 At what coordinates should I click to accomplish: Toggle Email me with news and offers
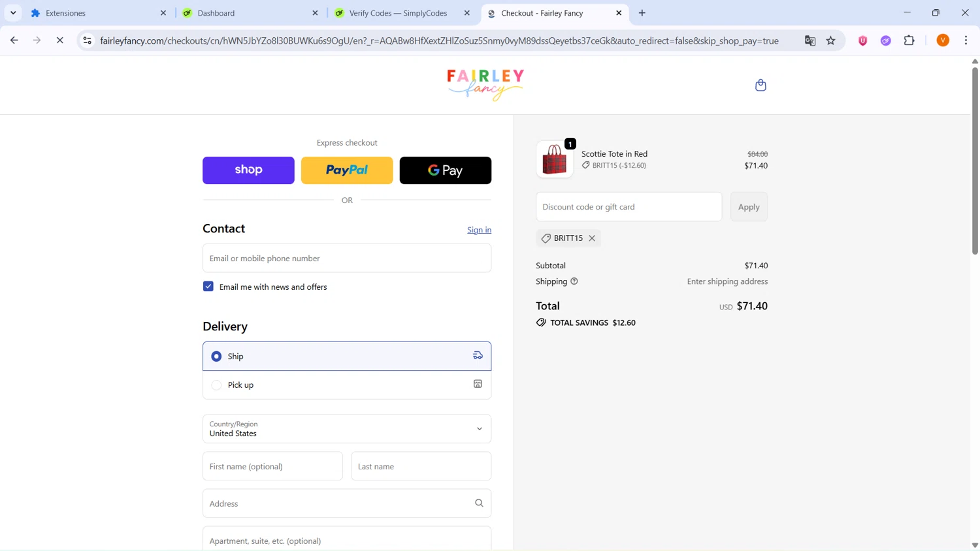[x=208, y=287]
